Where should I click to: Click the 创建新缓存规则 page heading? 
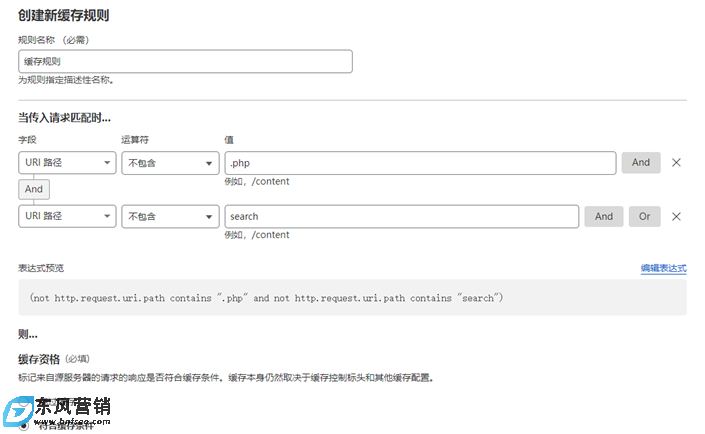pos(64,16)
